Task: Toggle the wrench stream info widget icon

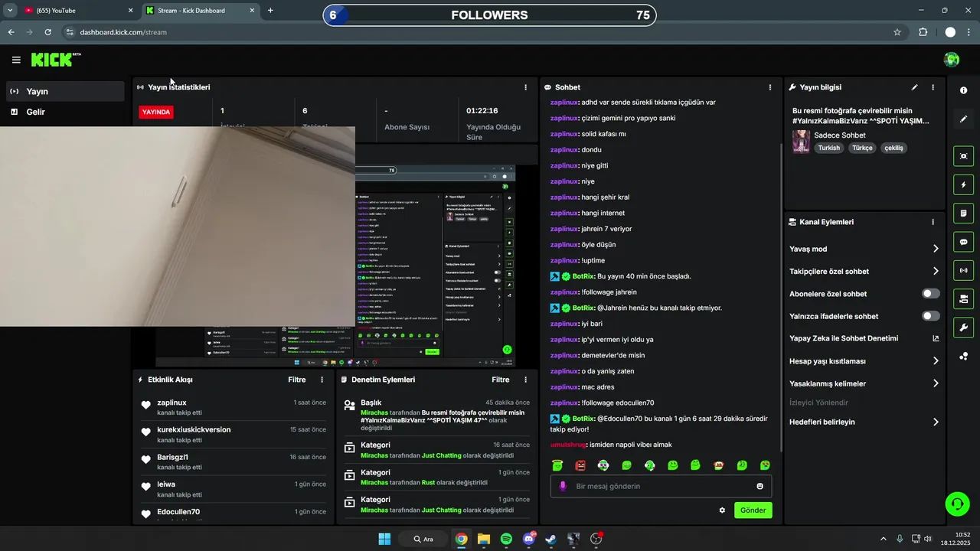Action: point(963,328)
